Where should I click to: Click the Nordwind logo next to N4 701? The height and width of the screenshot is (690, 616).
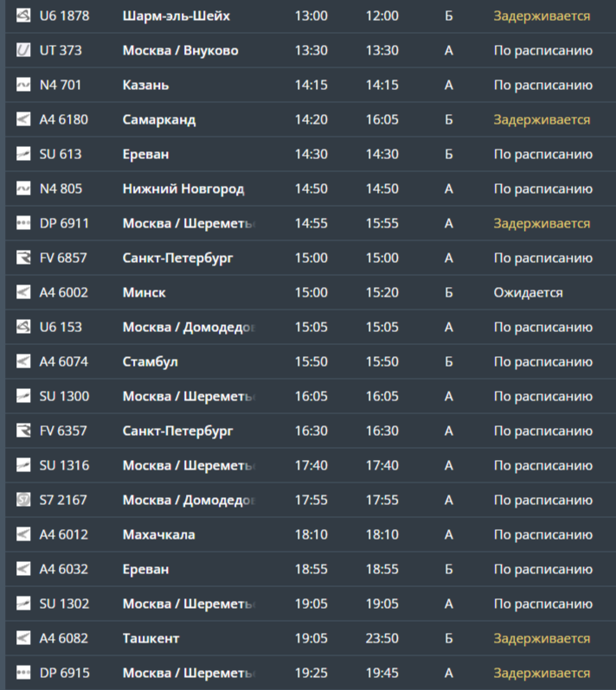[23, 85]
